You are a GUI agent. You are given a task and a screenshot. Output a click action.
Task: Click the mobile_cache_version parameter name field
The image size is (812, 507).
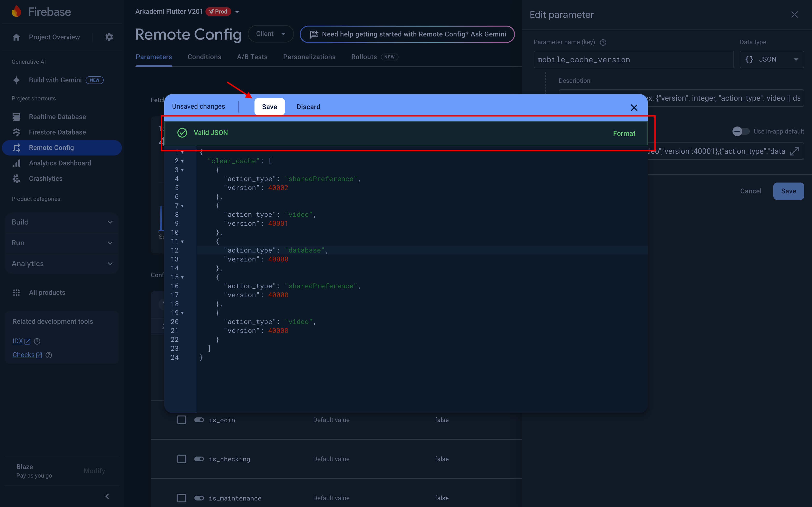coord(633,59)
